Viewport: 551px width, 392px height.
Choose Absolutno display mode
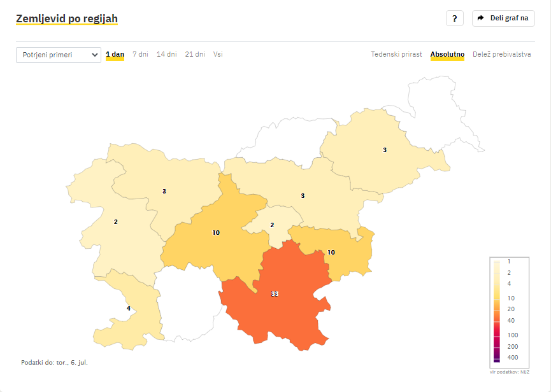447,54
